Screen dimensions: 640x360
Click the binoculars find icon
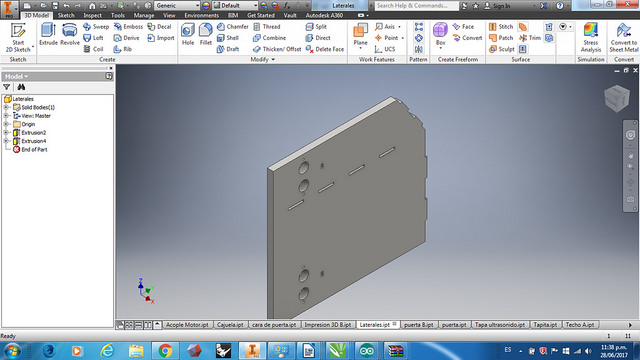[x=21, y=87]
